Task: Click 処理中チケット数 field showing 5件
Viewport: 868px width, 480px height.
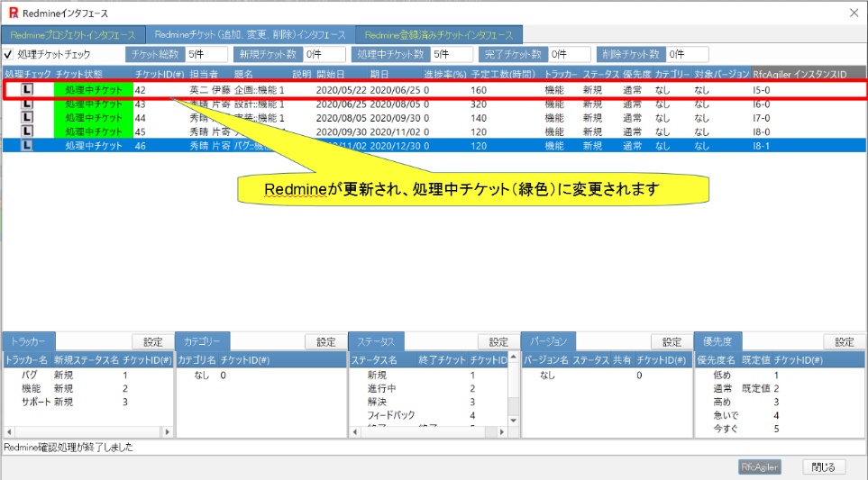Action: (452, 54)
